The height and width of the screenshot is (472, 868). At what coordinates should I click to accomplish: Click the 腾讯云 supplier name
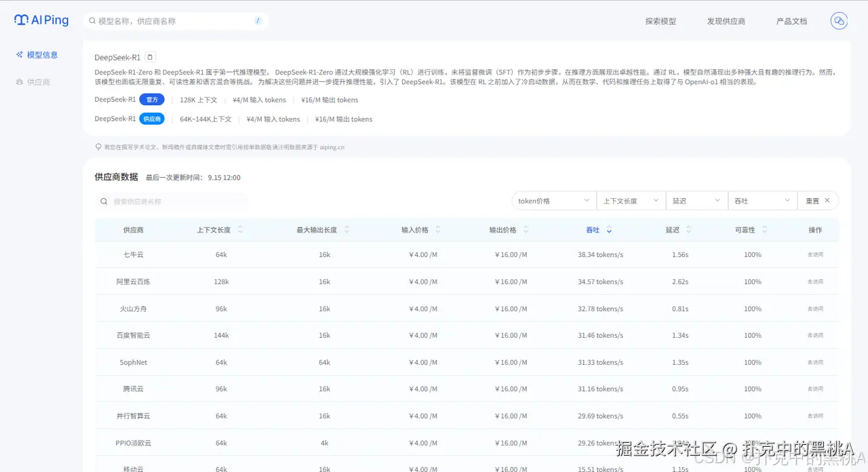133,389
